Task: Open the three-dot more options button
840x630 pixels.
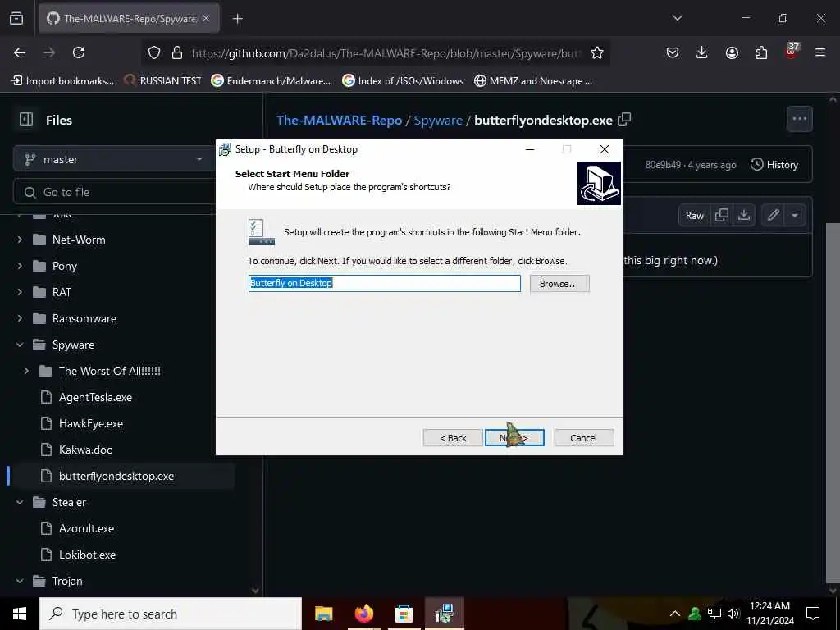Action: (x=799, y=119)
